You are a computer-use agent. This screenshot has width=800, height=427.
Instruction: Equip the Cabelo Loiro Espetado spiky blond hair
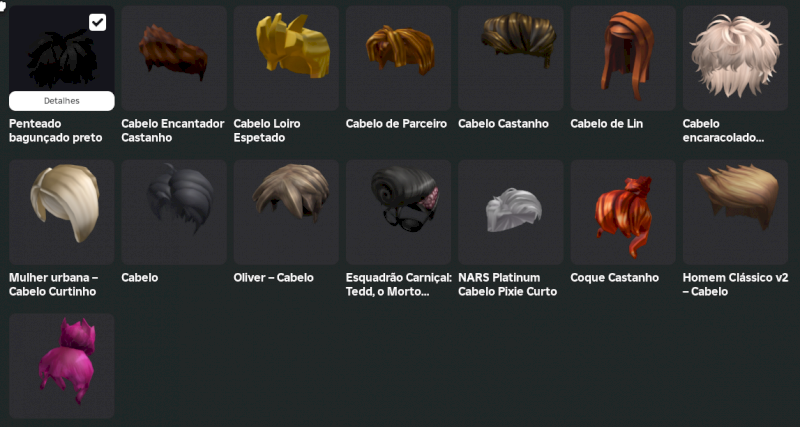pos(286,58)
